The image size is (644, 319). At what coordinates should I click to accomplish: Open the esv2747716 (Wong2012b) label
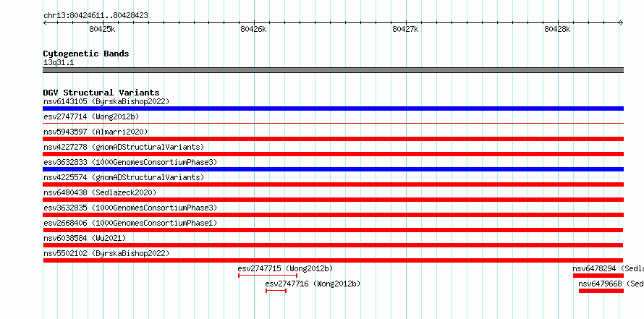click(x=313, y=284)
